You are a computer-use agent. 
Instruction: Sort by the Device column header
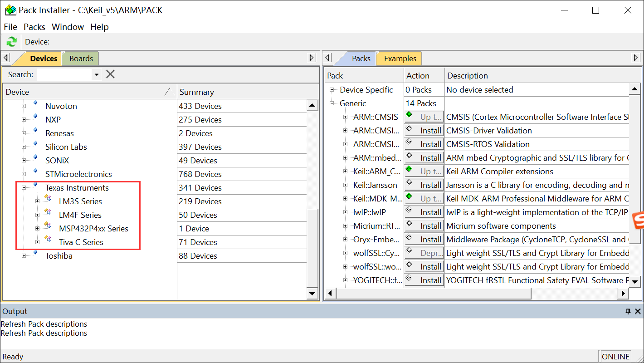point(89,92)
